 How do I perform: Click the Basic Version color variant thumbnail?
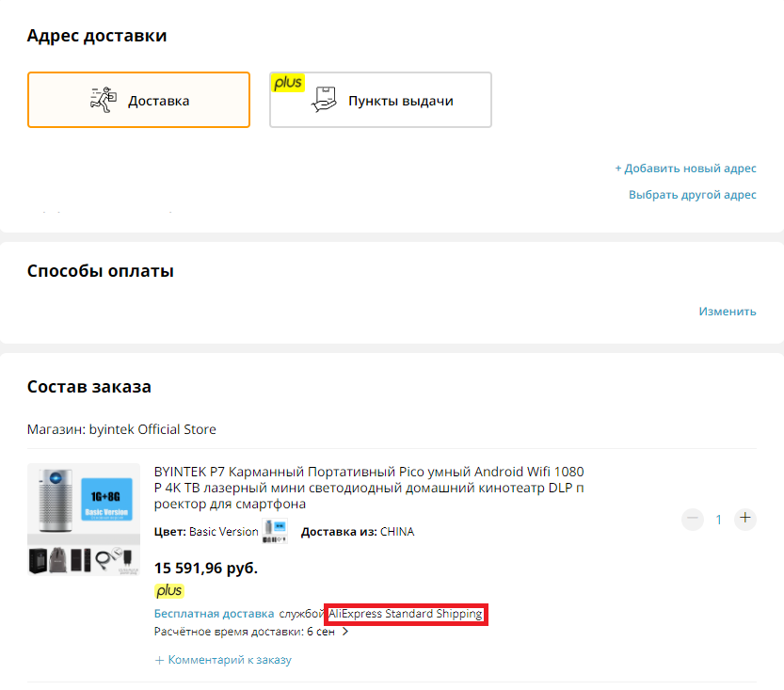click(275, 531)
